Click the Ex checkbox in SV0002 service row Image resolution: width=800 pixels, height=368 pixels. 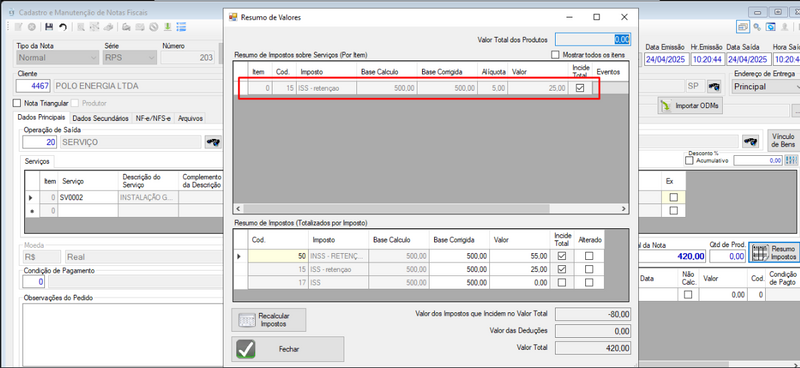[673, 197]
